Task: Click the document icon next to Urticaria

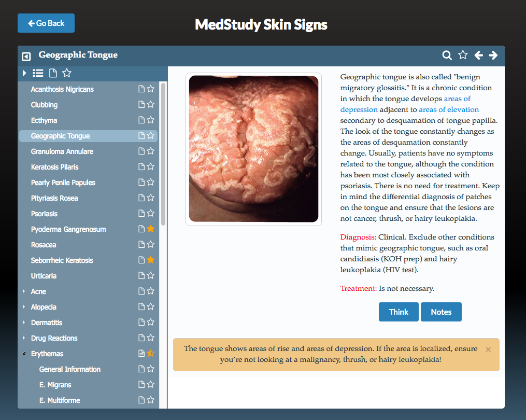Action: (x=140, y=275)
